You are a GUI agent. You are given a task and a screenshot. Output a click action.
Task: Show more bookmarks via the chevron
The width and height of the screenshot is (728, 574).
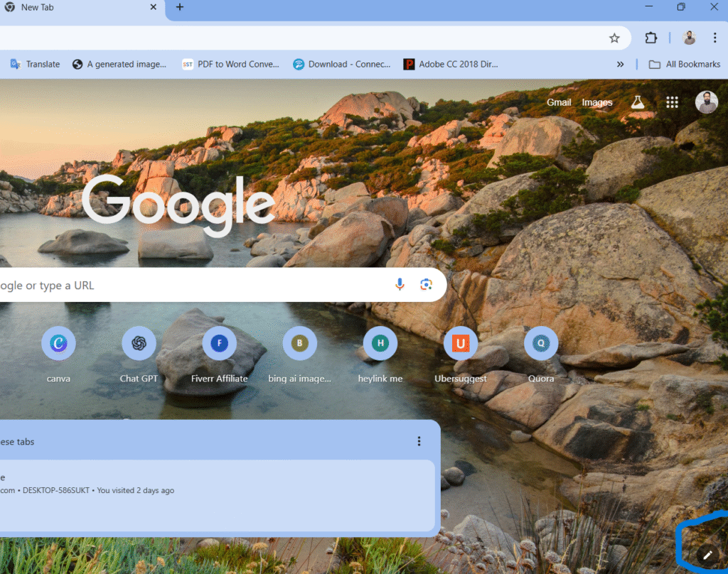[619, 64]
